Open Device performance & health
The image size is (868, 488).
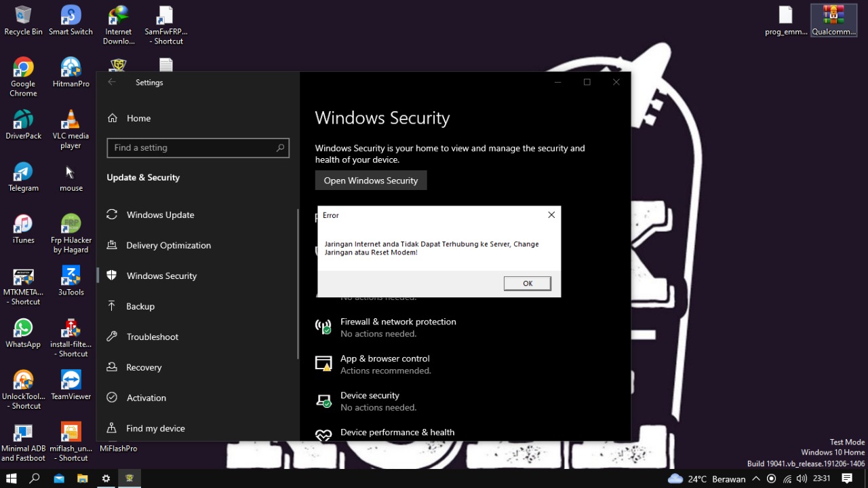click(397, 432)
